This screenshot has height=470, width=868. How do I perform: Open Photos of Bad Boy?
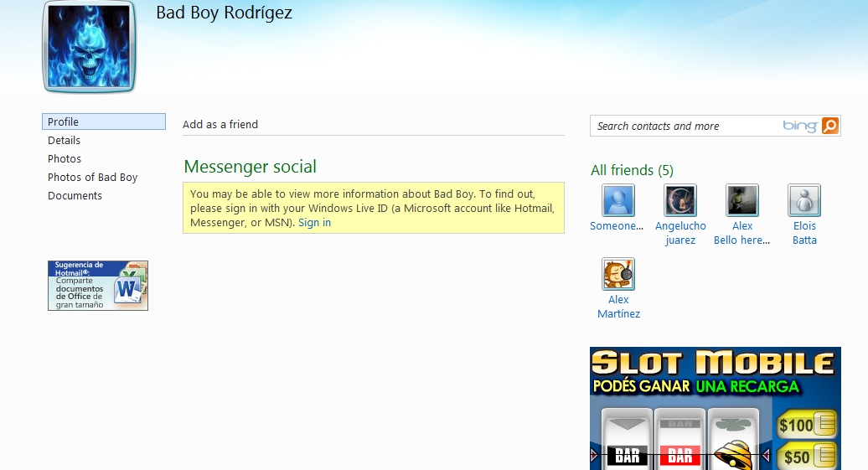click(x=92, y=177)
